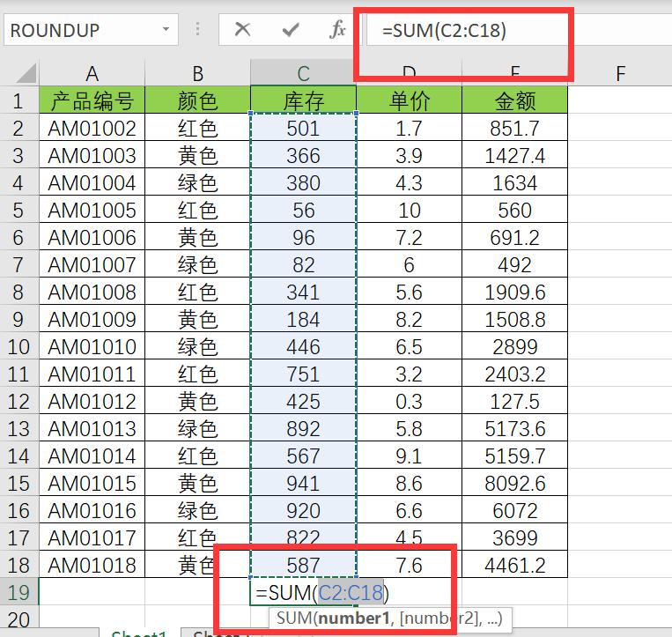
Task: Click the SUM function name in tooltip
Action: pyautogui.click(x=295, y=618)
